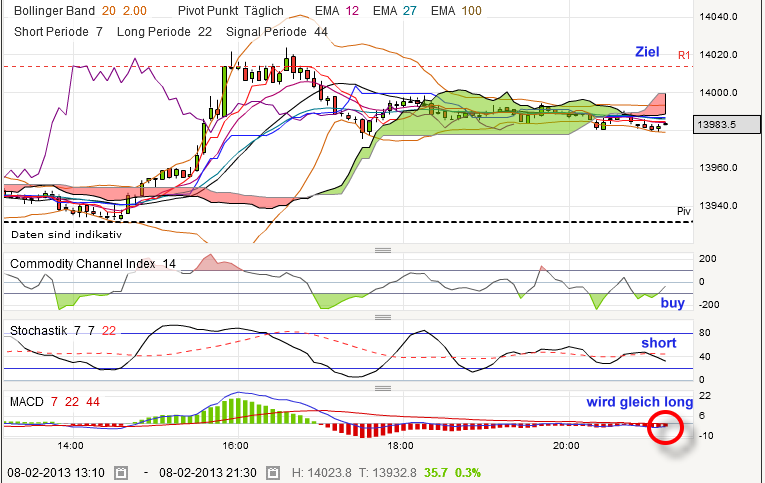Click the Piv pivot label
The width and height of the screenshot is (765, 483).
click(684, 211)
